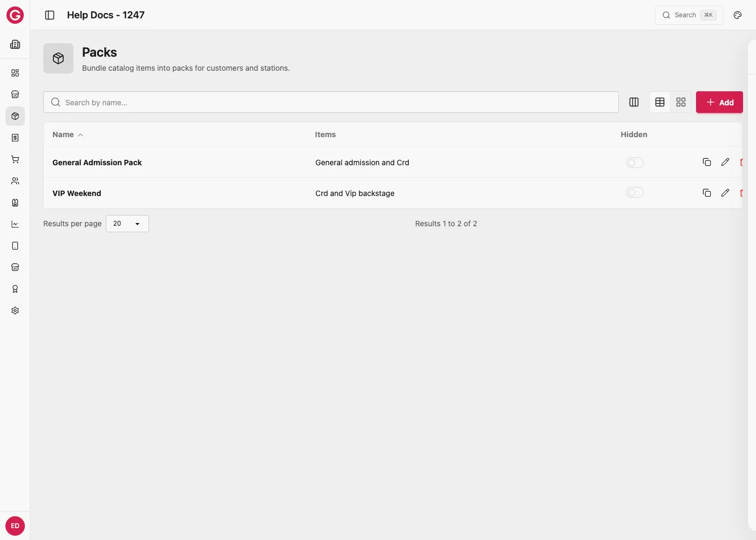Duplicate the VIP Weekend pack
Image resolution: width=756 pixels, height=540 pixels.
707,193
